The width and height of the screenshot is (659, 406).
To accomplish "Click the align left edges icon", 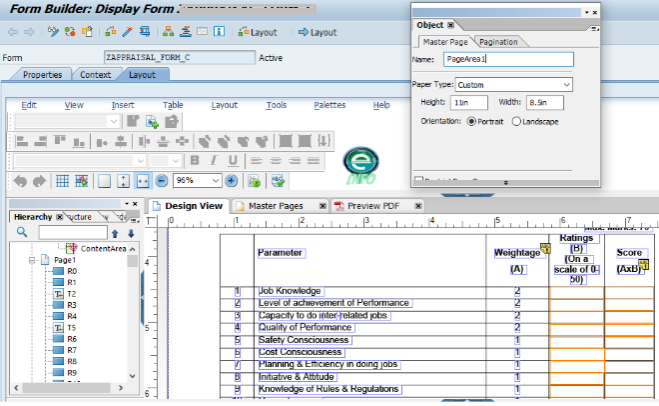I will pos(21,141).
